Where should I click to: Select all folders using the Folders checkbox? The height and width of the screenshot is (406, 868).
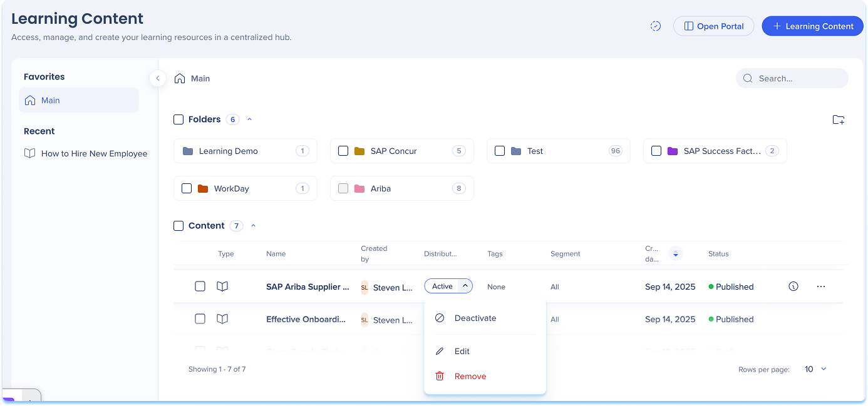178,119
